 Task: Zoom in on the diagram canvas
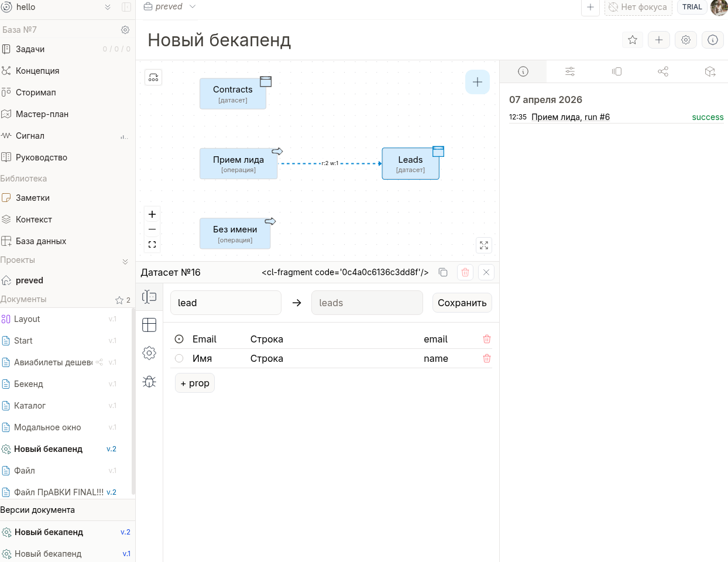(152, 214)
